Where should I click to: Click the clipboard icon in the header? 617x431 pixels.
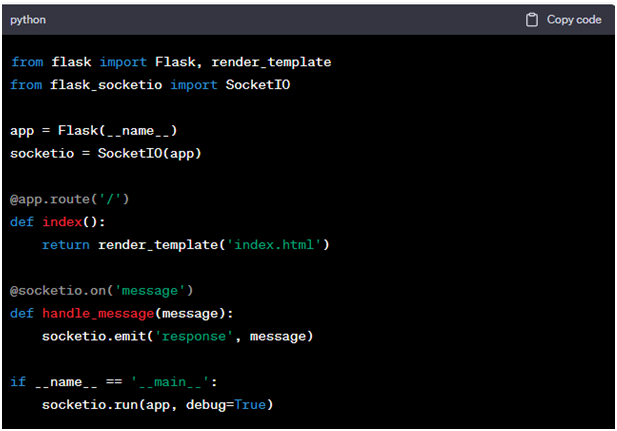[x=532, y=20]
